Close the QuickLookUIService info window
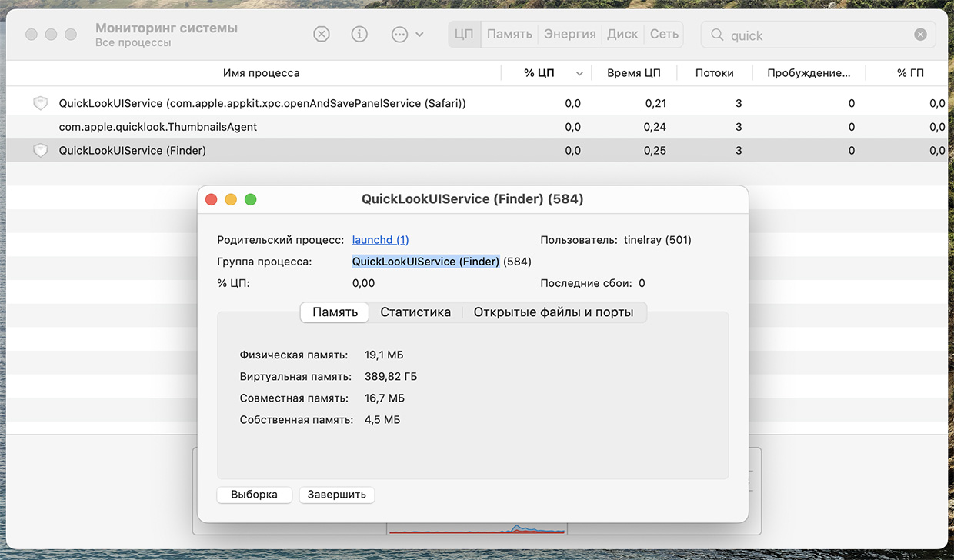The width and height of the screenshot is (954, 560). pos(212,199)
